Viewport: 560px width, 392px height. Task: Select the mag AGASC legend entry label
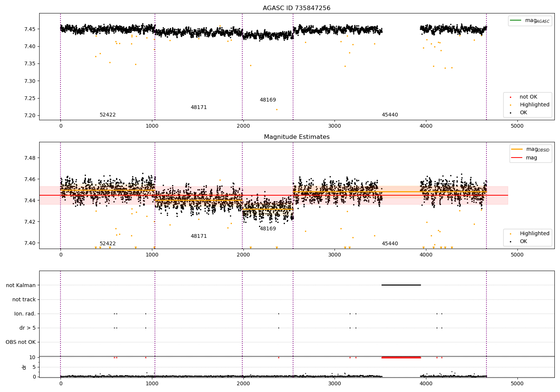pyautogui.click(x=537, y=21)
